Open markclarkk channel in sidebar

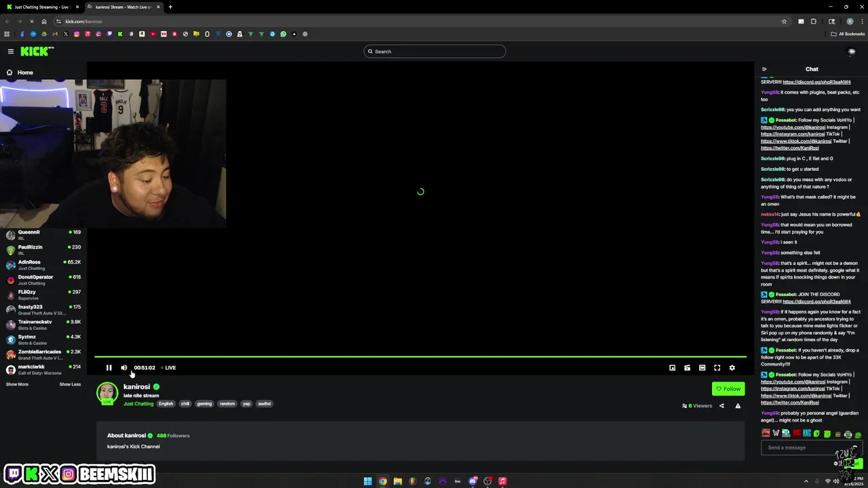43,369
